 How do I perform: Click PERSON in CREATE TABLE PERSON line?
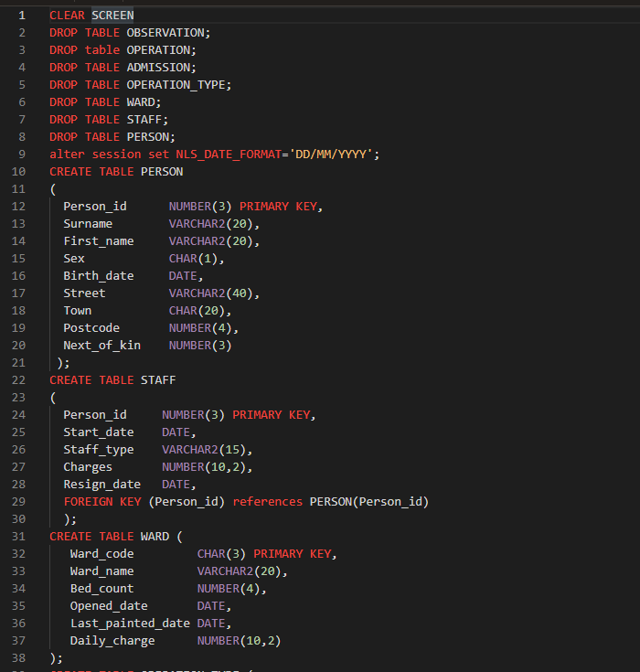(162, 172)
